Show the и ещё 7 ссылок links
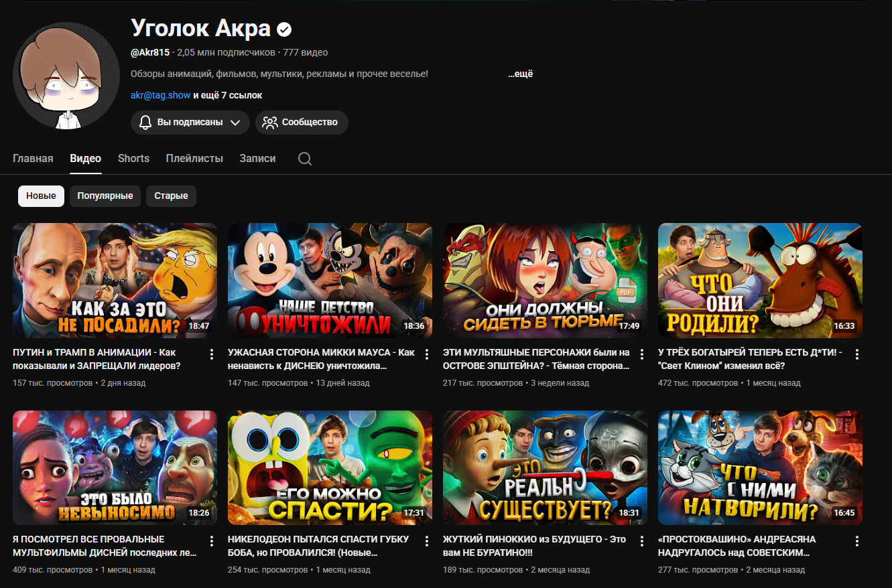The image size is (892, 588). coord(228,96)
